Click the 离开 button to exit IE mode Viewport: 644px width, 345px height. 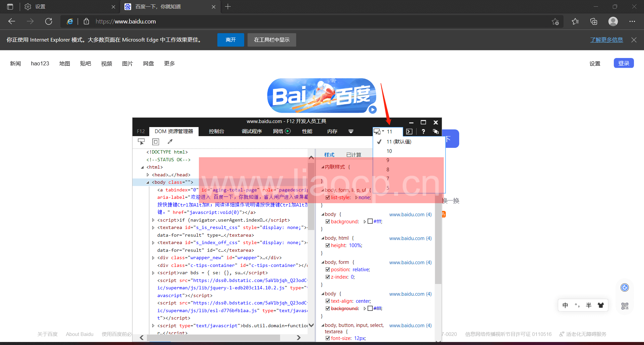coord(230,40)
